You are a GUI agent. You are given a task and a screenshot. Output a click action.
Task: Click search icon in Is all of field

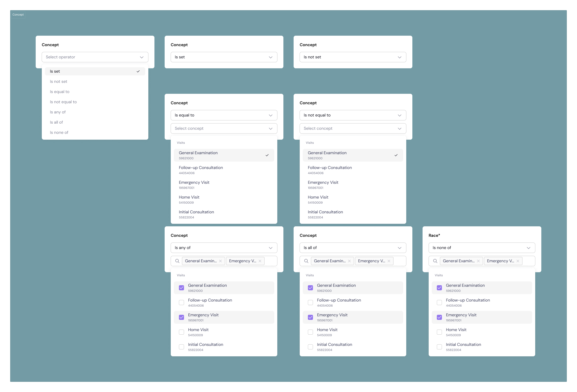[306, 261]
